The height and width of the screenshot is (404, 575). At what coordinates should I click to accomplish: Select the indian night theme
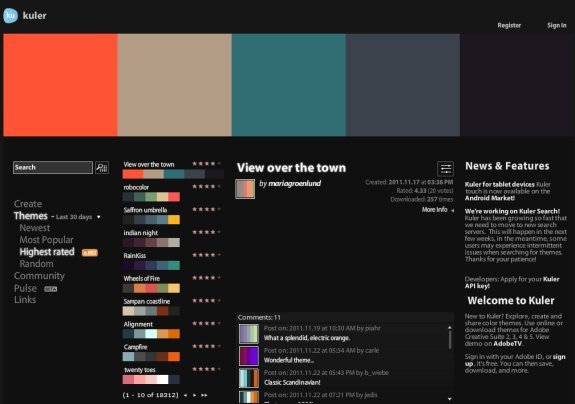[140, 233]
